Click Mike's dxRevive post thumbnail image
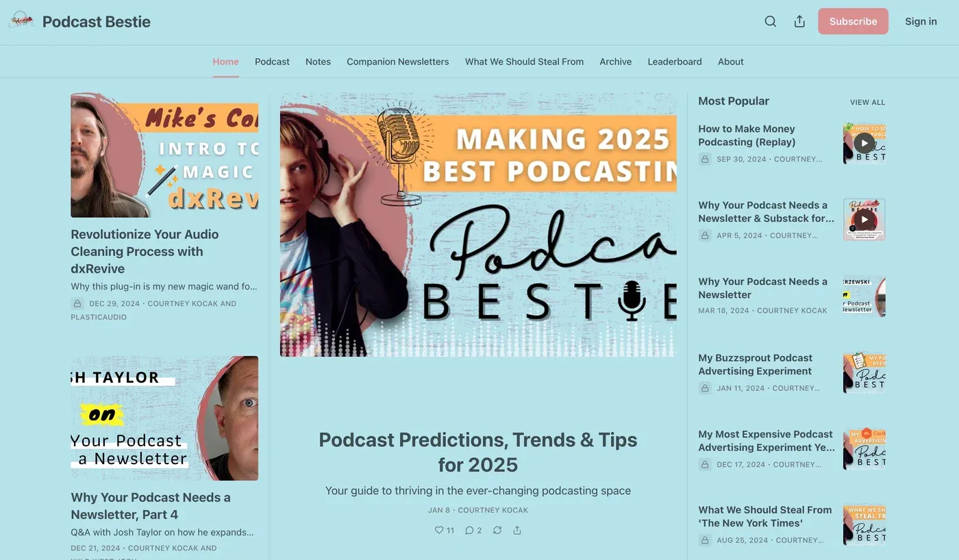Viewport: 959px width, 560px height. [x=164, y=155]
